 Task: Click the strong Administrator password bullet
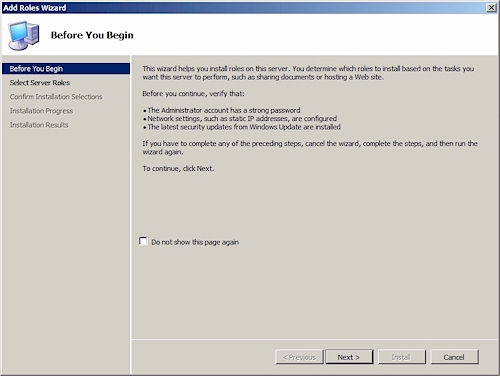[222, 110]
